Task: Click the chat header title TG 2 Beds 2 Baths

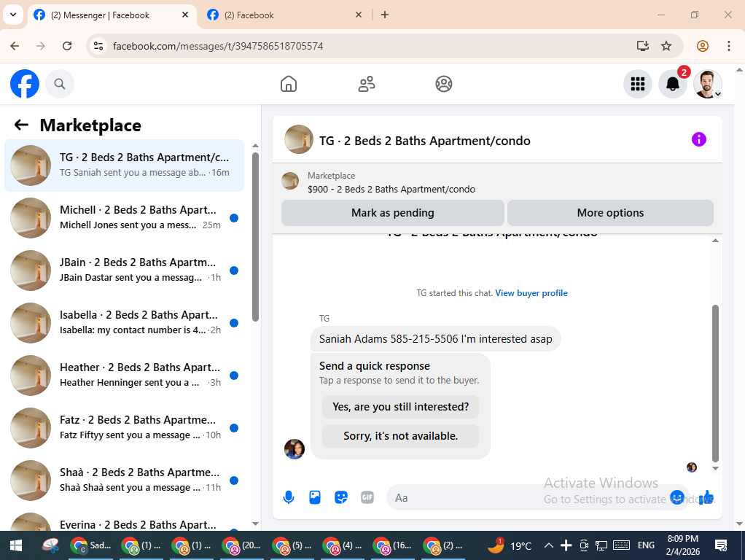Action: point(425,141)
